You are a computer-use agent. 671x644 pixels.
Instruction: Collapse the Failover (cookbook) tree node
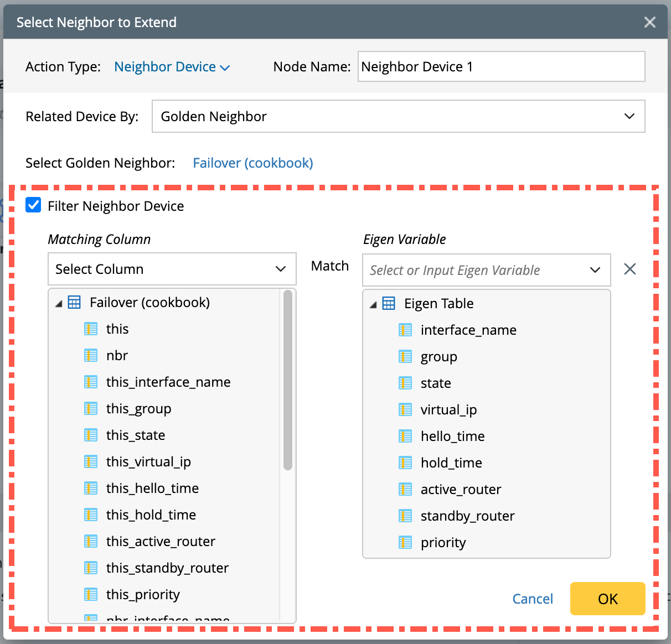point(59,303)
